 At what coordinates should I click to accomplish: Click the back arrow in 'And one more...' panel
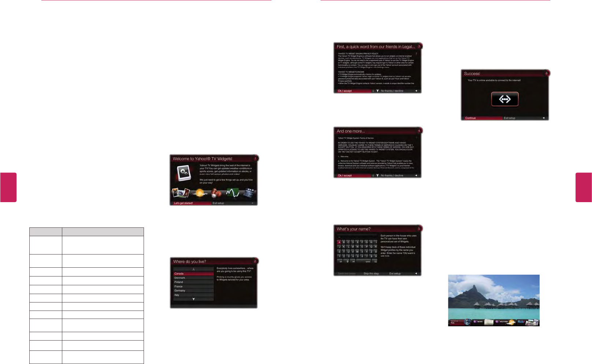(416, 175)
